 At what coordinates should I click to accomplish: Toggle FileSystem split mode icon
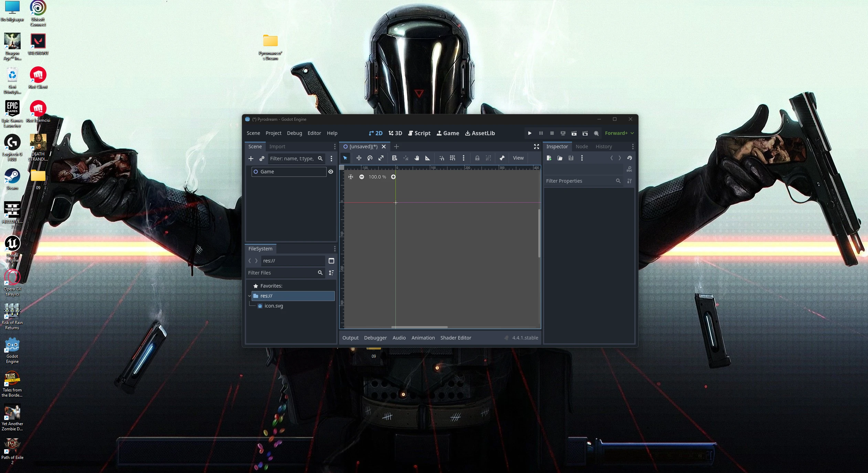(x=331, y=261)
